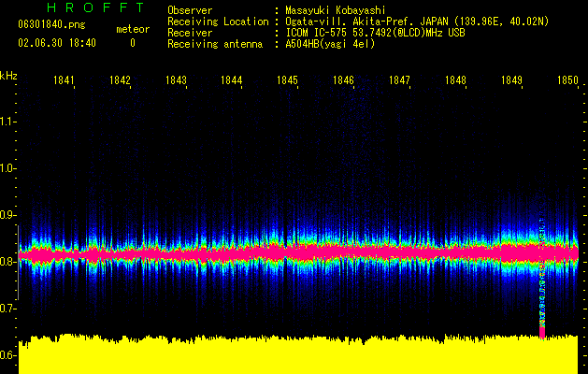Screen dimensions: 588x374
Task: Pick the 1845 time marker
Action: (287, 81)
